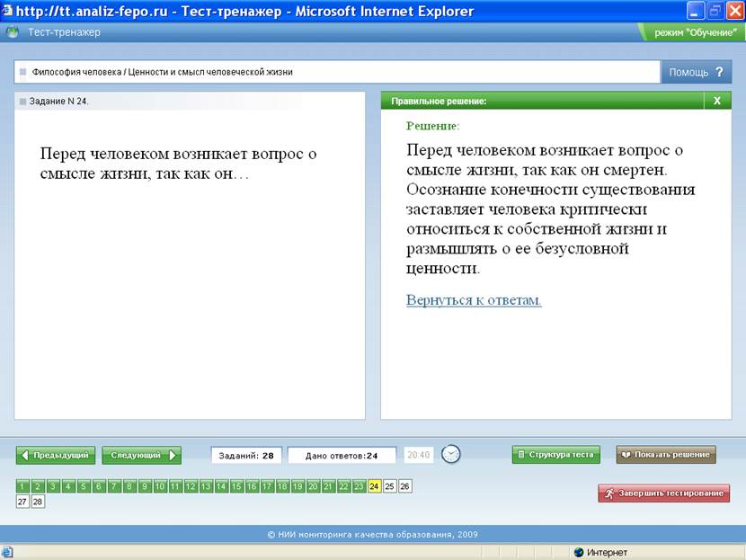
Task: Select question number 7
Action: pos(114,486)
